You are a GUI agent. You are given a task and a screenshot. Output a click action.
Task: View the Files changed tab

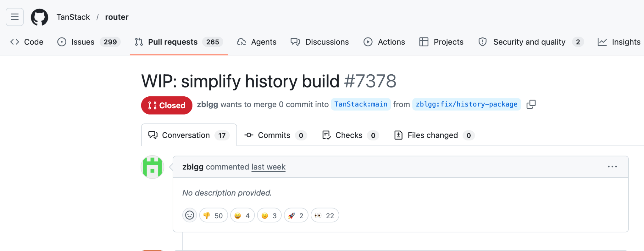[434, 135]
